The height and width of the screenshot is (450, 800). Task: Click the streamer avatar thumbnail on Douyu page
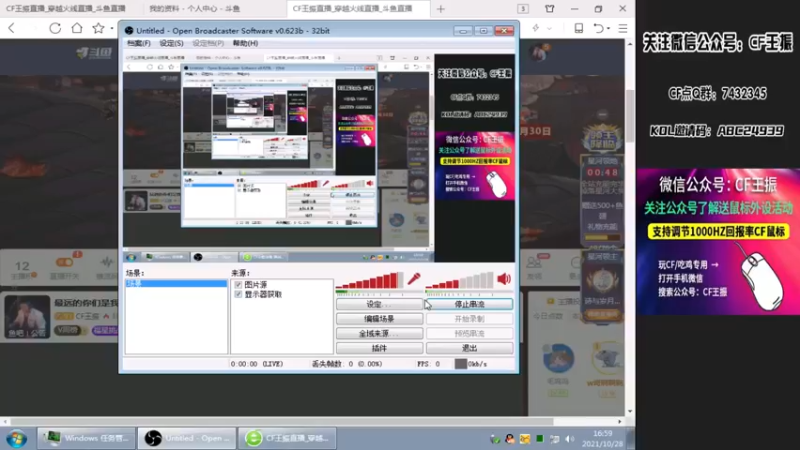pos(28,317)
